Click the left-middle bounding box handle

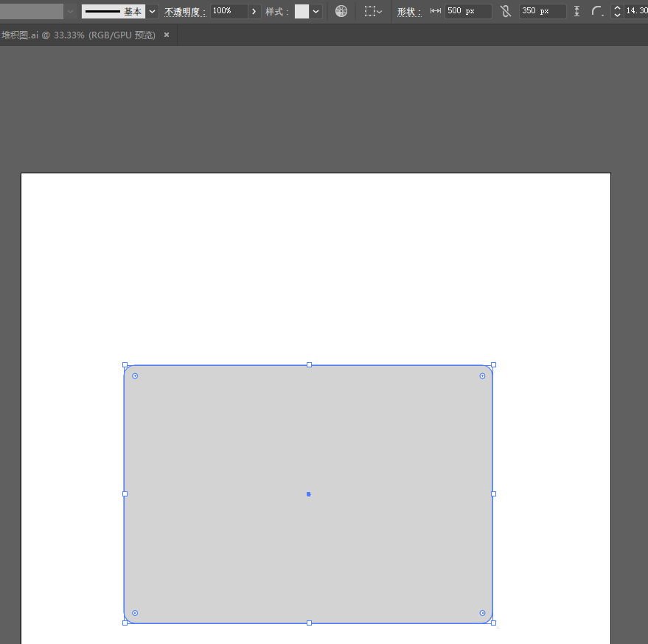[x=125, y=494]
